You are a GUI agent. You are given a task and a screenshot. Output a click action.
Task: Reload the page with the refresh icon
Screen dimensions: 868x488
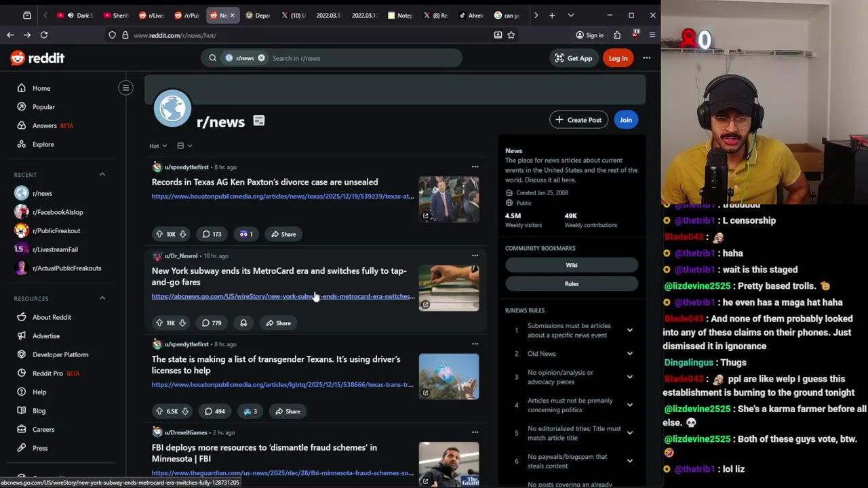tap(44, 35)
